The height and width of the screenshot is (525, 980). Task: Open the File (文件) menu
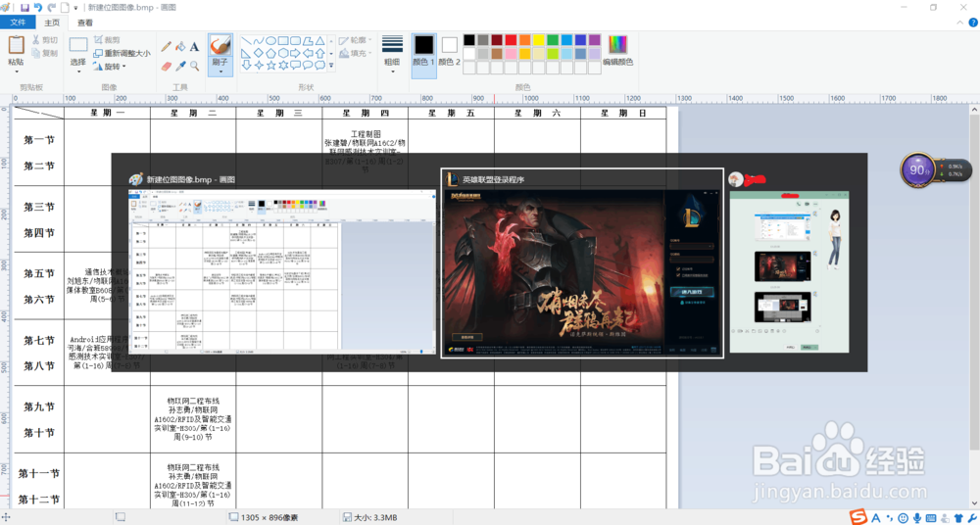(x=18, y=23)
